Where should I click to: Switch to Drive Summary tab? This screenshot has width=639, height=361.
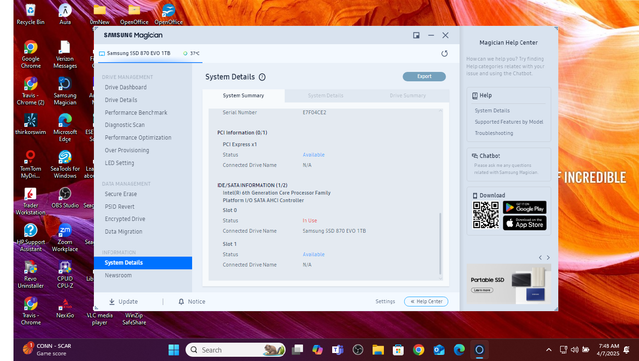coord(408,95)
